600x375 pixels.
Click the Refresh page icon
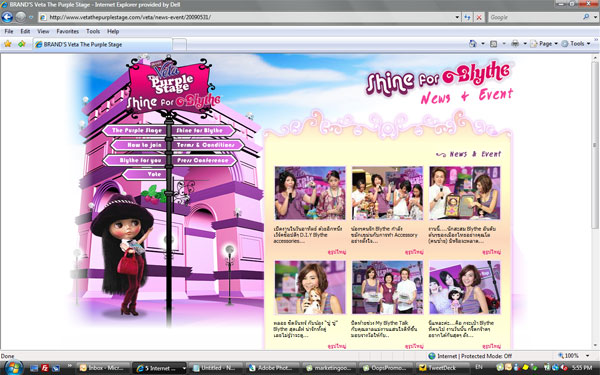pyautogui.click(x=467, y=17)
